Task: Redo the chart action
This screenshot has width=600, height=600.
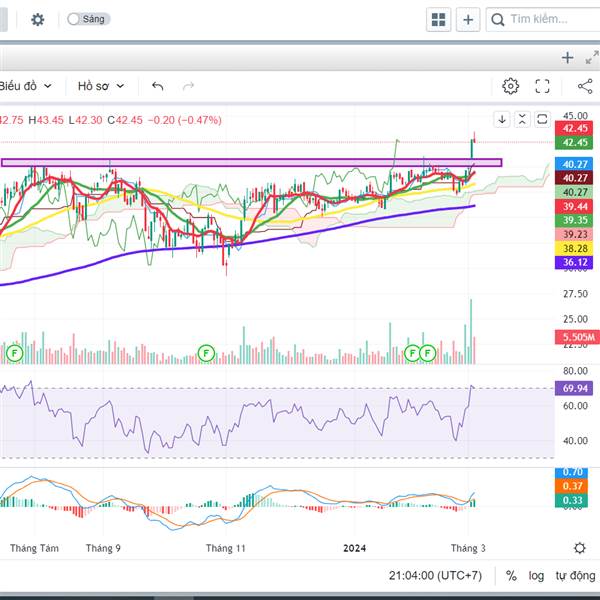Action: click(188, 86)
